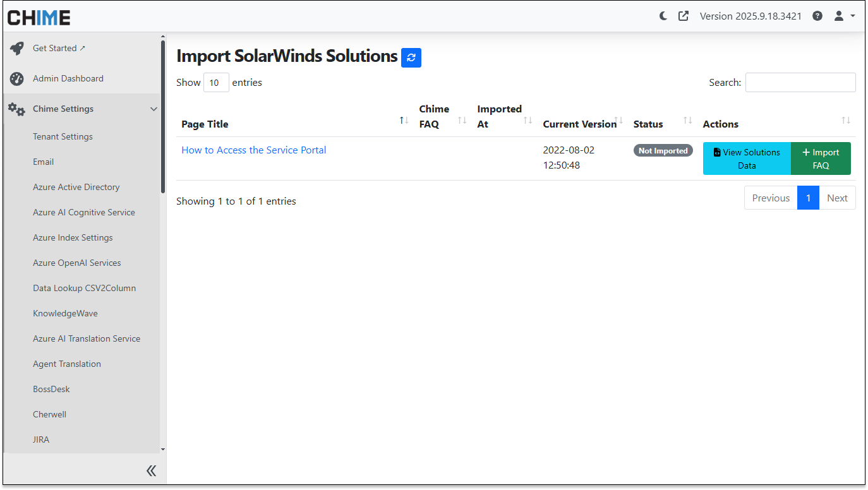Open Tenant Settings

click(x=63, y=136)
